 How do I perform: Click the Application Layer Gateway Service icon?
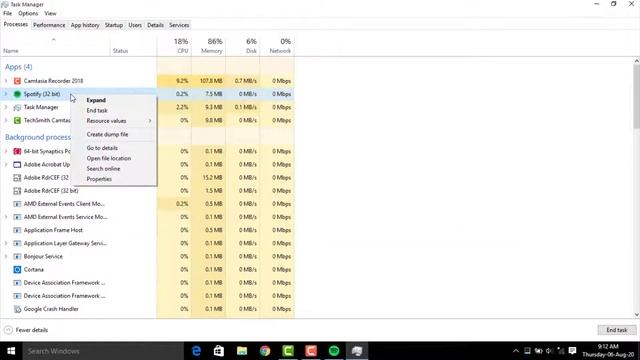click(x=17, y=243)
